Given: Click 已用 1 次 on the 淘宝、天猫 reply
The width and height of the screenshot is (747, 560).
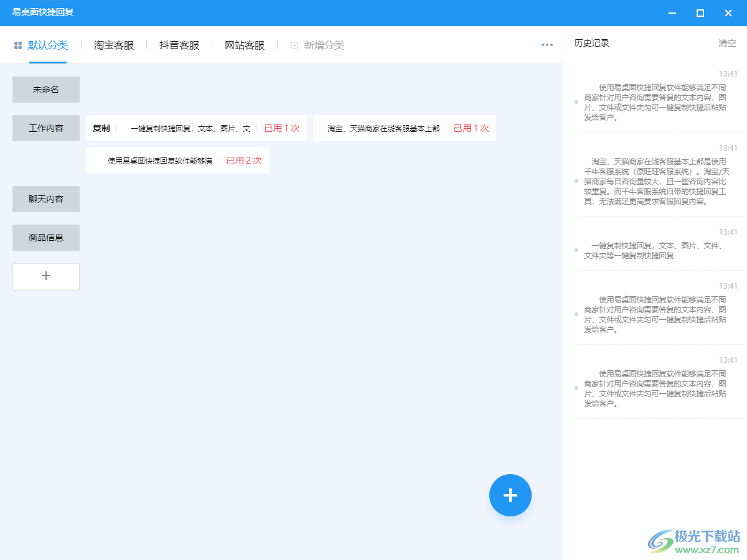Looking at the screenshot, I should [471, 128].
